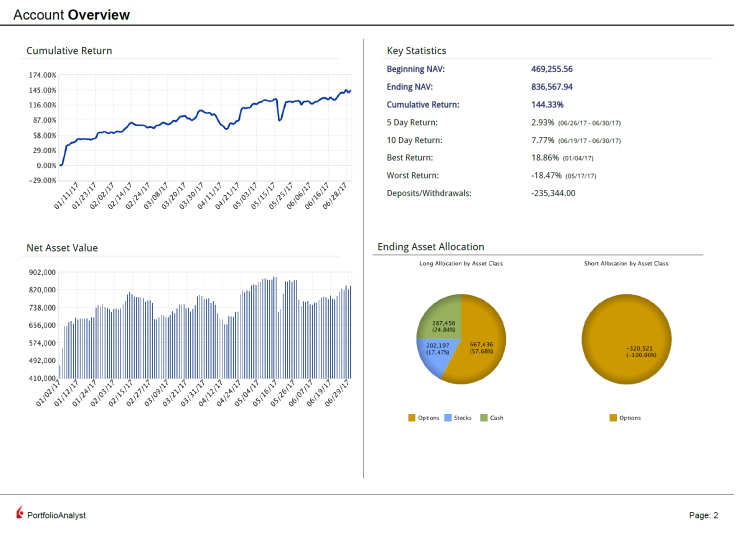Click the Worst Return label

pyautogui.click(x=413, y=175)
